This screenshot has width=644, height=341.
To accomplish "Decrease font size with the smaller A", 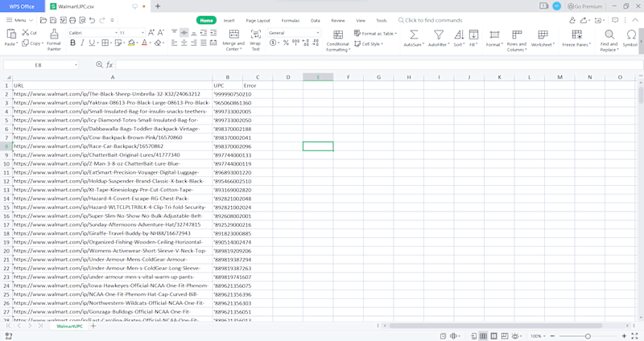I will pyautogui.click(x=160, y=33).
